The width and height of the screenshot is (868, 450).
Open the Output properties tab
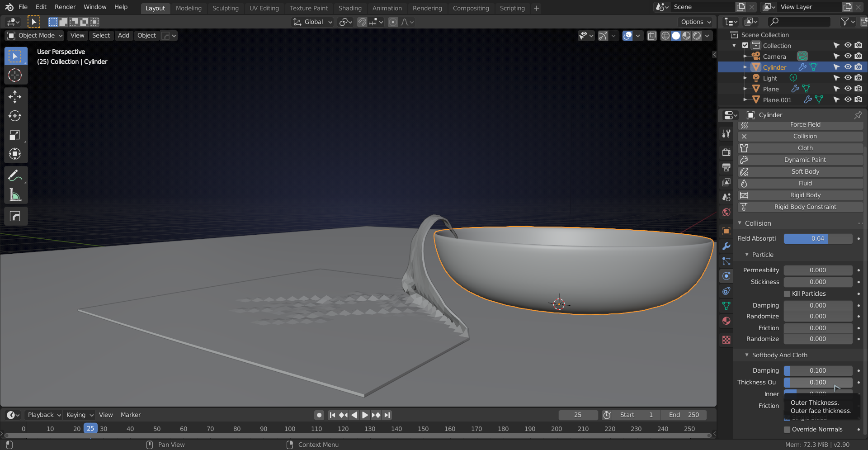tap(726, 167)
